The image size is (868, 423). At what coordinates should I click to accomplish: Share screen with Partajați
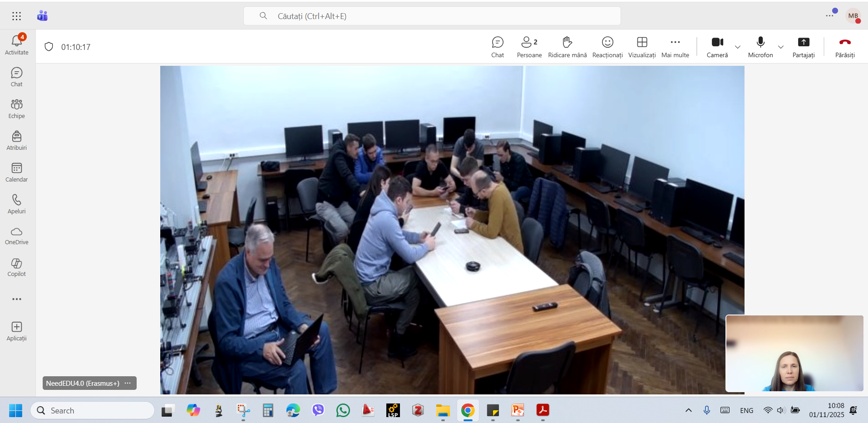[804, 47]
